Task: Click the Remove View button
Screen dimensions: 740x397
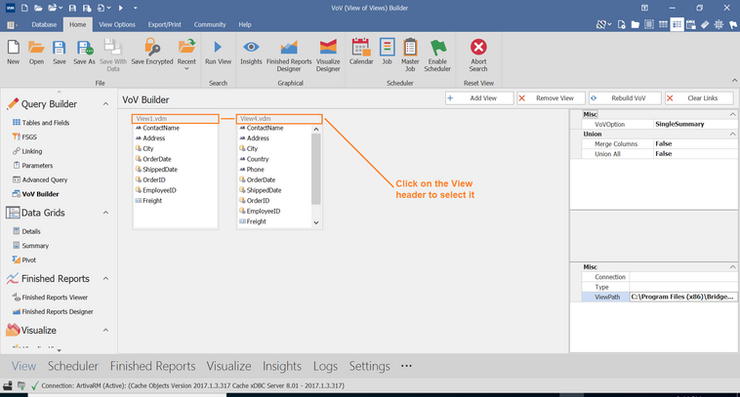Action: point(551,98)
